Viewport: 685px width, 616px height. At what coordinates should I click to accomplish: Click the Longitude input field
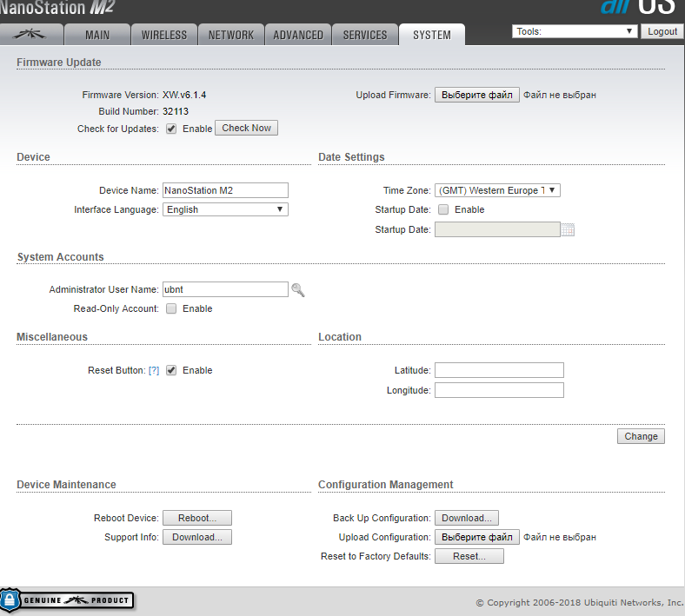coord(499,390)
